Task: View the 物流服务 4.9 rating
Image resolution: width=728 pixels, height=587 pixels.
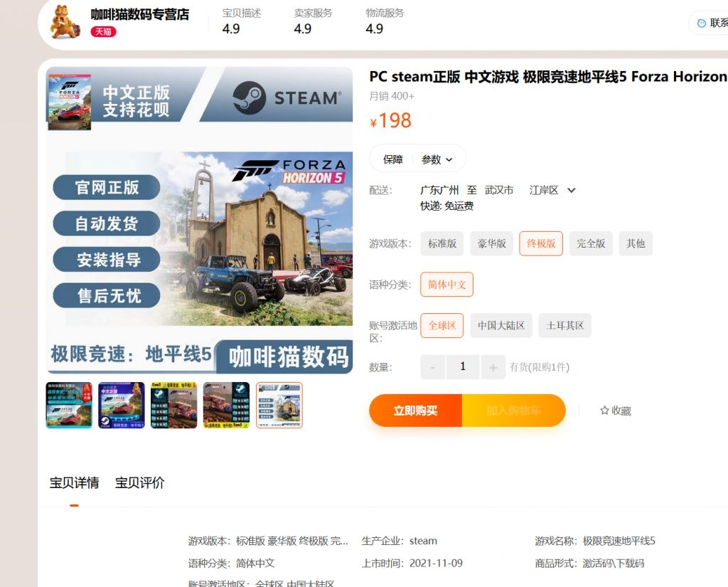Action: coord(385,21)
